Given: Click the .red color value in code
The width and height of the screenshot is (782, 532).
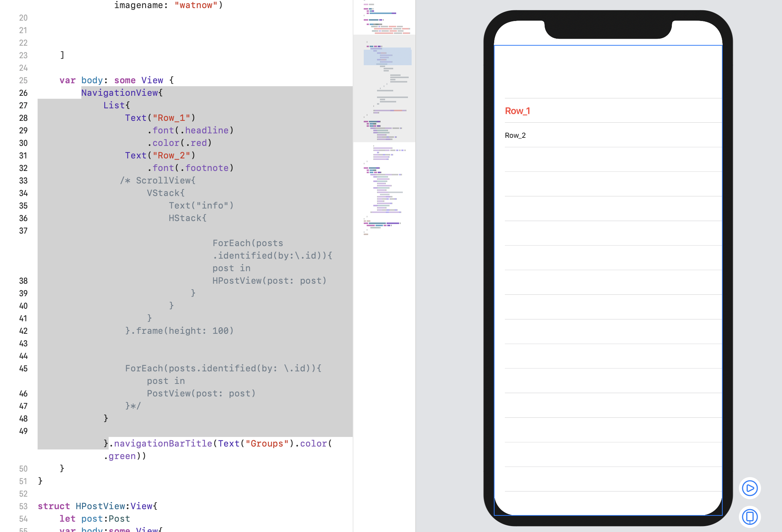Looking at the screenshot, I should [198, 143].
